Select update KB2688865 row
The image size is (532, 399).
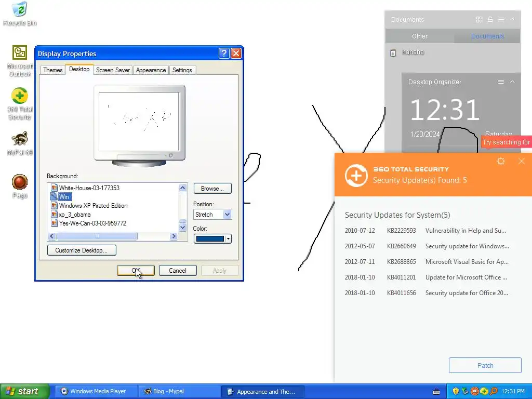click(427, 262)
